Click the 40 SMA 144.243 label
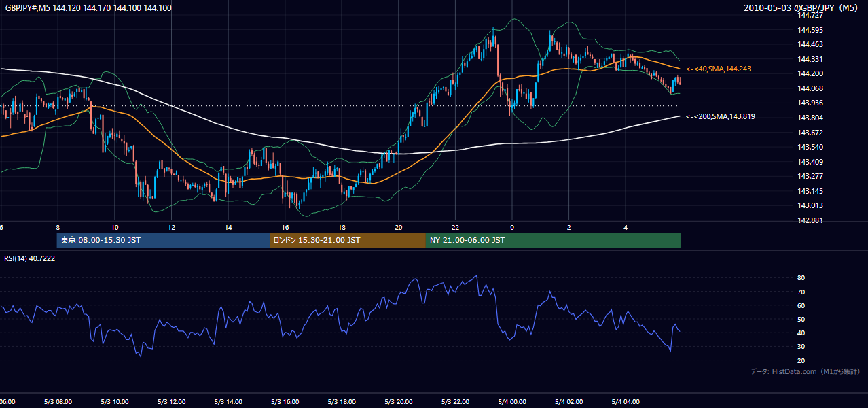This screenshot has width=868, height=408. (719, 69)
